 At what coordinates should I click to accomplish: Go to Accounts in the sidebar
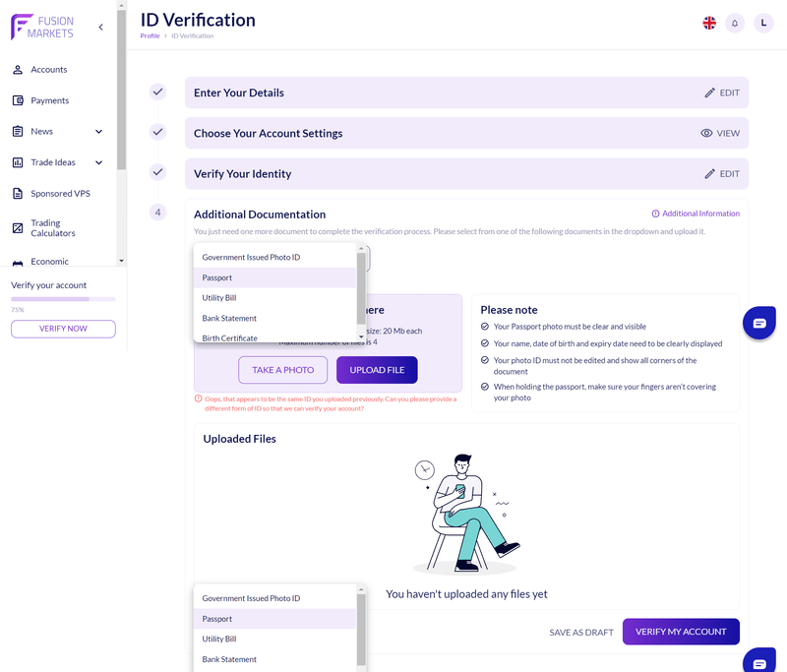coord(48,70)
